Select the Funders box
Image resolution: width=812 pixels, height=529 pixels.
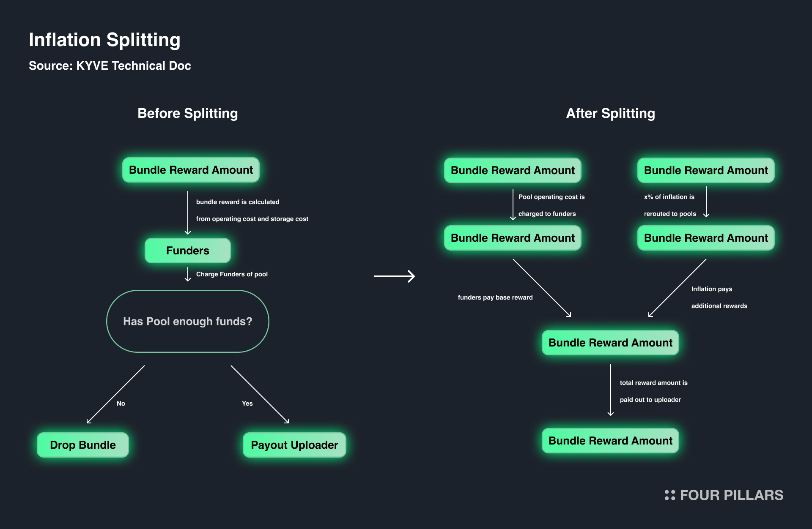[x=188, y=251]
